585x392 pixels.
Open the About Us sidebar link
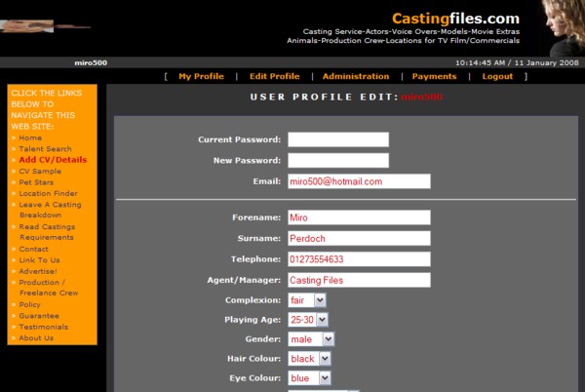(x=36, y=338)
